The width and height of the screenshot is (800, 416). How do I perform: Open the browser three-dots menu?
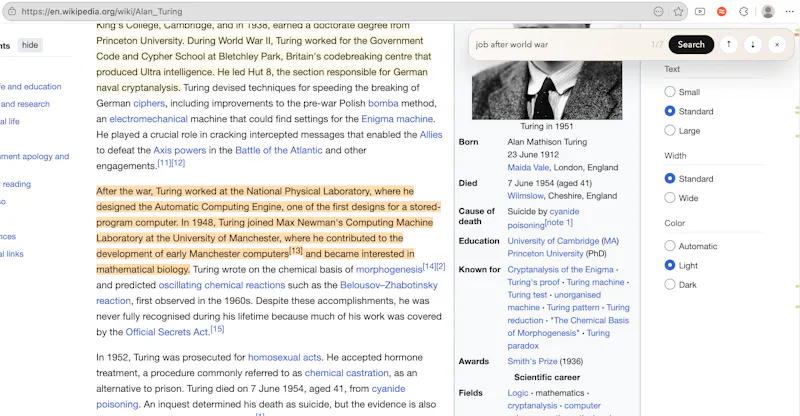pos(789,11)
